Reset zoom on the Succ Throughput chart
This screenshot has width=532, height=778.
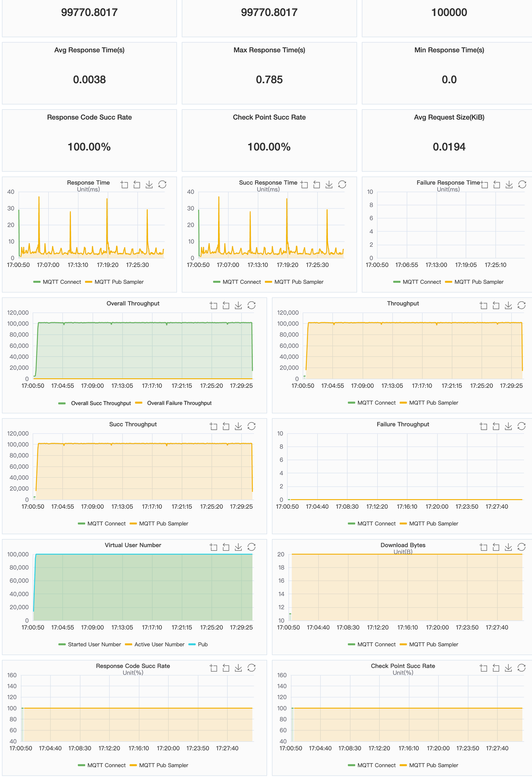point(226,426)
